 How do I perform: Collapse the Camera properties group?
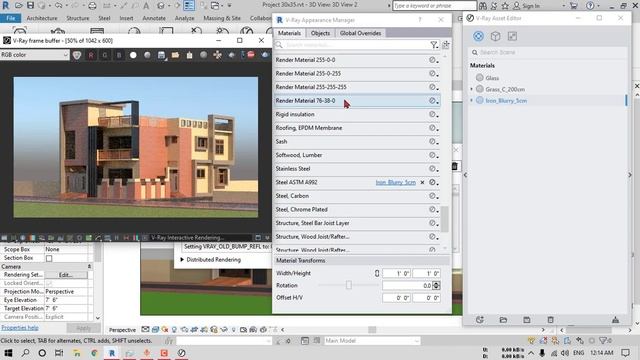[x=89, y=267]
